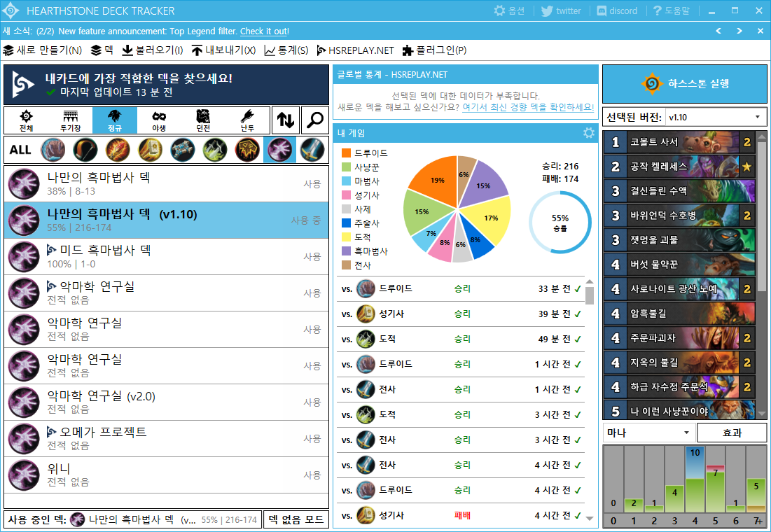Open the discord link
This screenshot has width=771, height=532.
coord(617,10)
